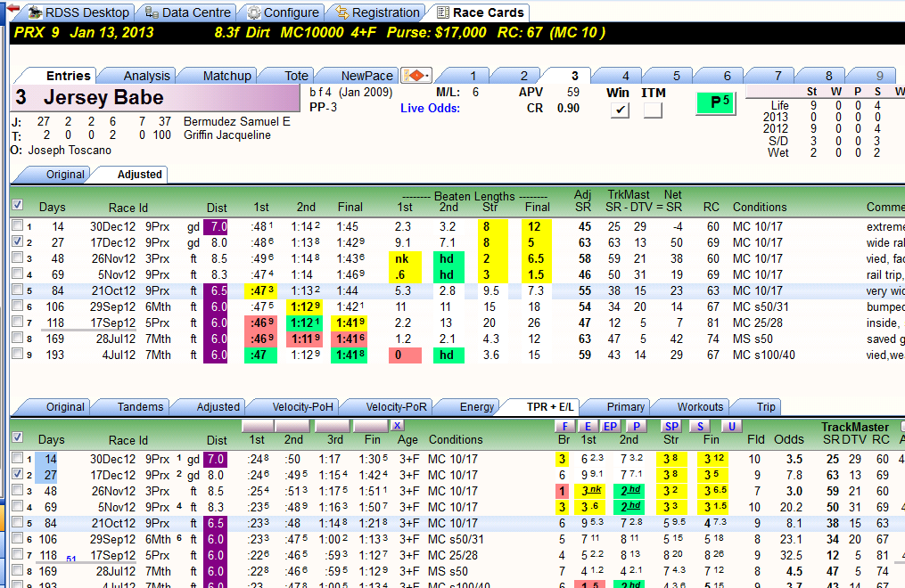905x588 pixels.
Task: Switch to the Analysis tab
Action: pyautogui.click(x=146, y=76)
